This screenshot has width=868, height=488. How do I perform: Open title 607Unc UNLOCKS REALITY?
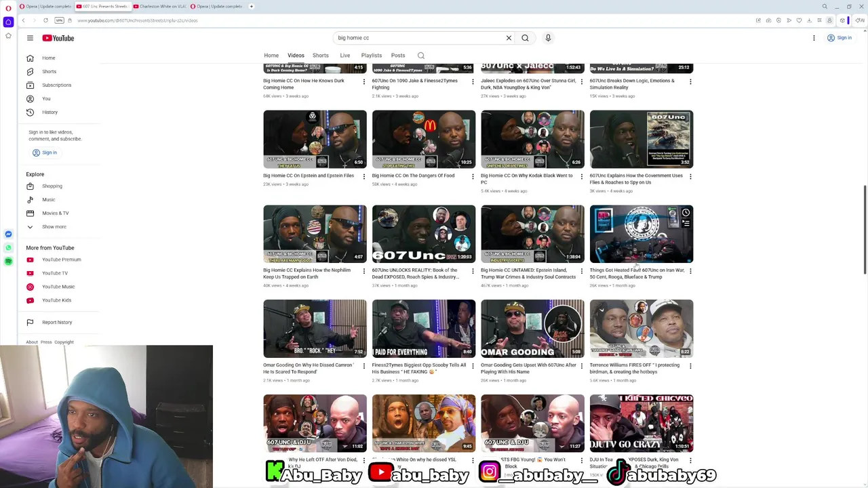coord(415,273)
